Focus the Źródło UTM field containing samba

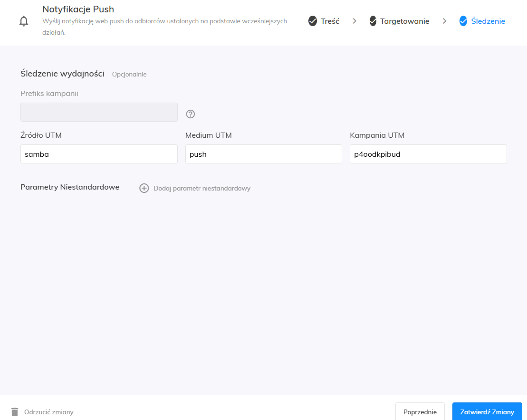pos(99,154)
